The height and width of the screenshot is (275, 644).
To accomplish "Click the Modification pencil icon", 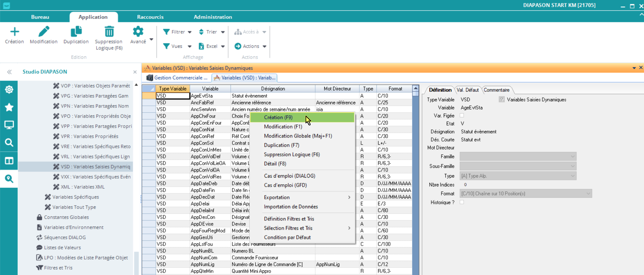I will [x=44, y=32].
